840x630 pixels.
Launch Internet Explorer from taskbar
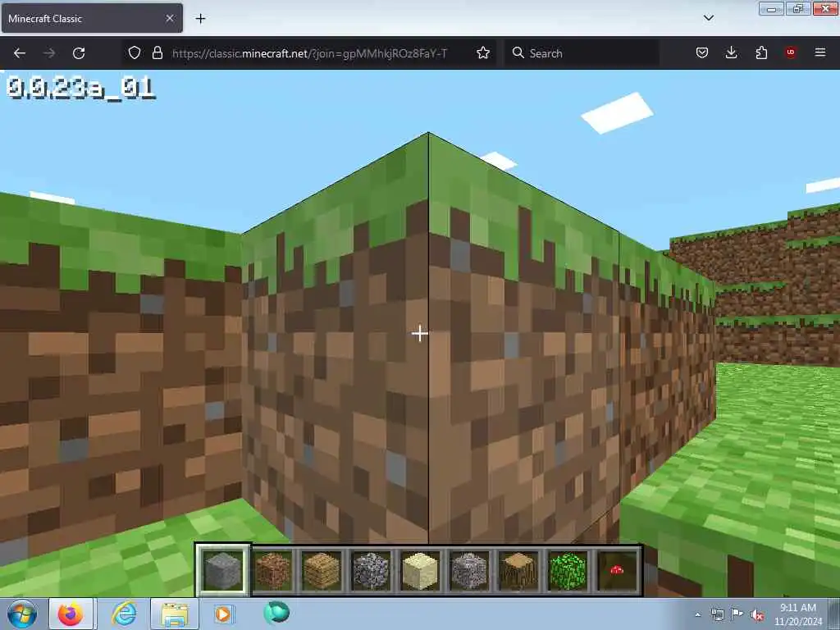coord(125,614)
